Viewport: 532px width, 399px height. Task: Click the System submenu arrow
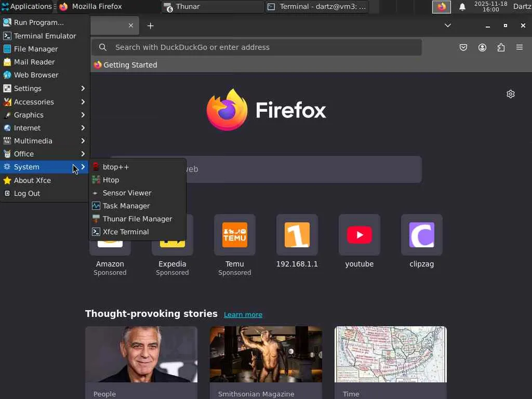tap(83, 167)
